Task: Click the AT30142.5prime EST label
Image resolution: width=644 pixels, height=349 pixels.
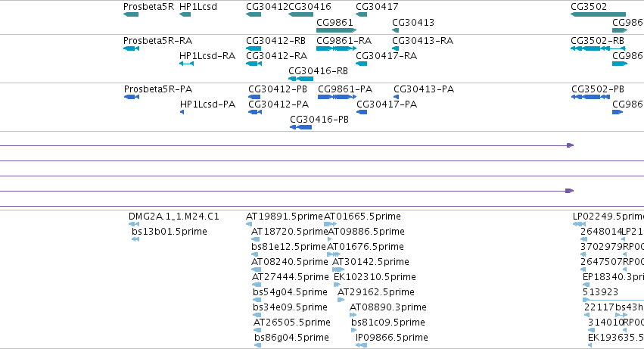Action: (371, 262)
